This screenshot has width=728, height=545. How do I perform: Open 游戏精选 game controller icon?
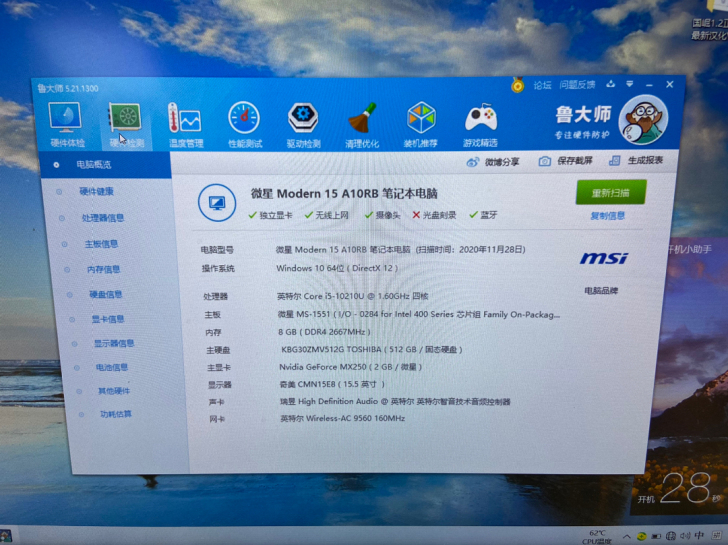[x=481, y=124]
